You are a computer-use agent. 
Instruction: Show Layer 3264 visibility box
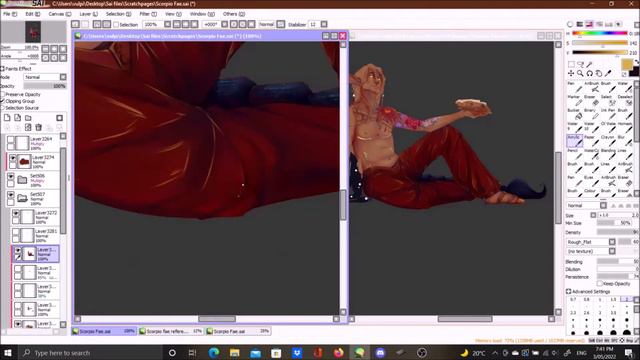click(x=11, y=140)
